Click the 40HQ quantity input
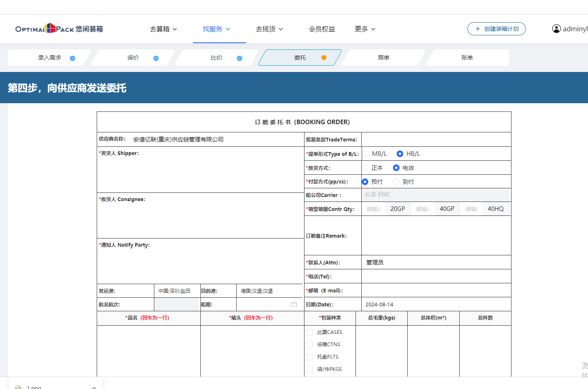The height and width of the screenshot is (389, 588). (x=472, y=209)
